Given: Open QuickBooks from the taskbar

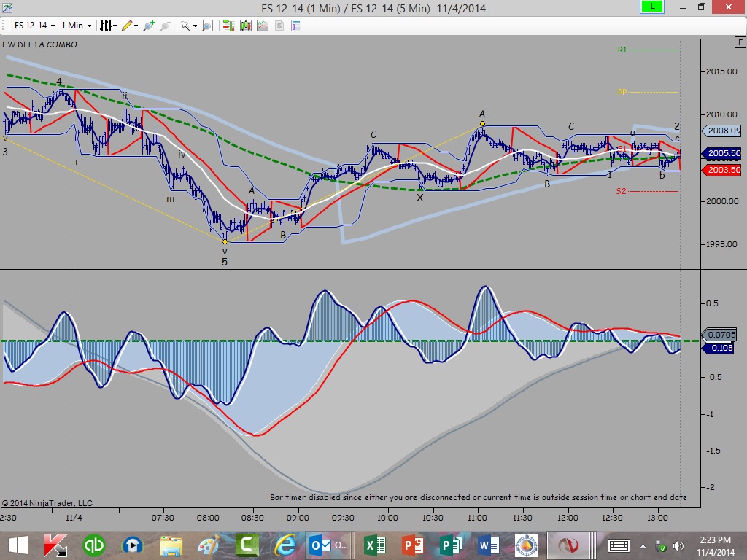Looking at the screenshot, I should click(94, 545).
